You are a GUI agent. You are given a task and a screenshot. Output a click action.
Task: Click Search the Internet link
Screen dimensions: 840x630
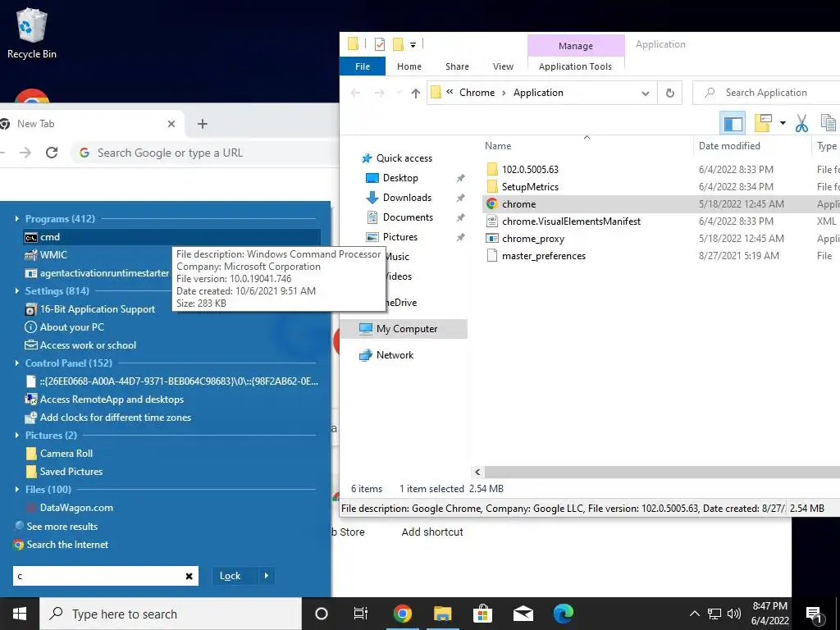61,545
